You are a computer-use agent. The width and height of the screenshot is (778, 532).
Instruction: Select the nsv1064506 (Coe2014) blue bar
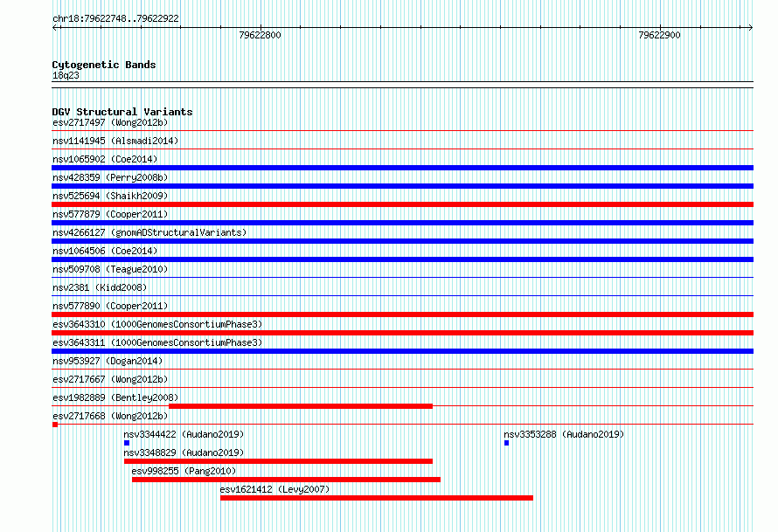tap(402, 259)
